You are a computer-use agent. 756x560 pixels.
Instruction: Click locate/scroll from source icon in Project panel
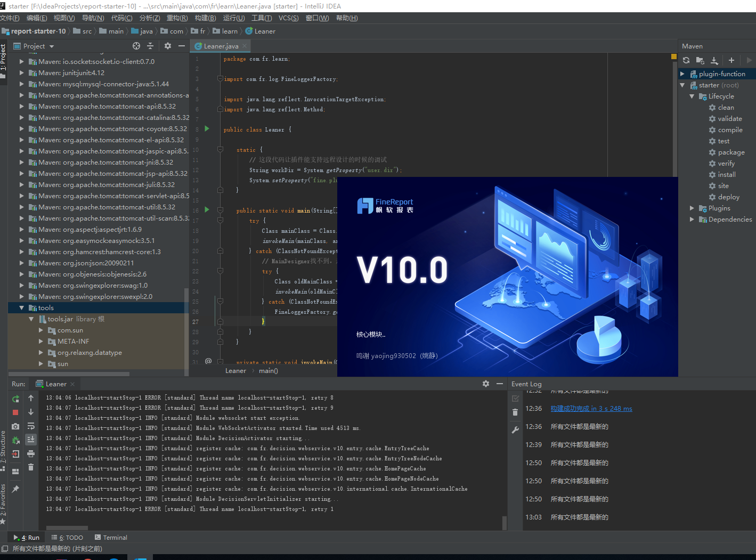click(x=136, y=46)
